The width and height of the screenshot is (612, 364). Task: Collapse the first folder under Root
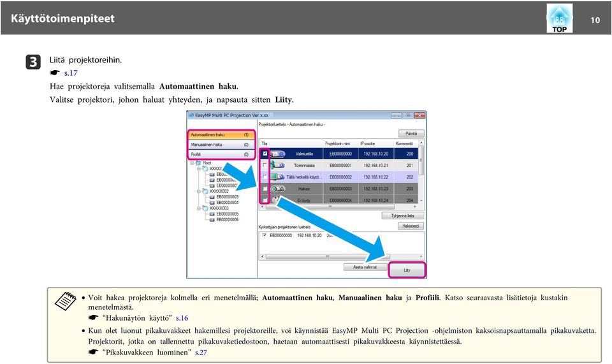pos(199,168)
